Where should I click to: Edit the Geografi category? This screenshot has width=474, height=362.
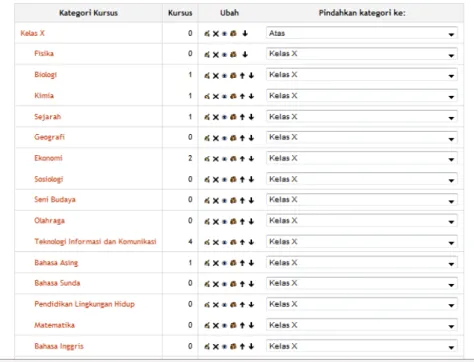[x=207, y=138]
